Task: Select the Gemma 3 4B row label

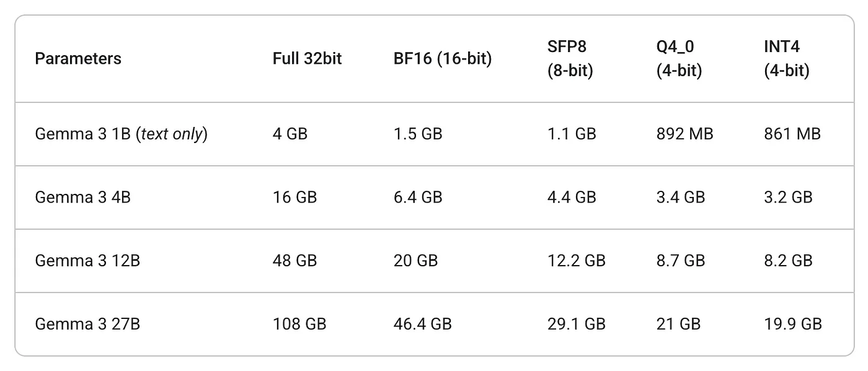Action: (82, 197)
